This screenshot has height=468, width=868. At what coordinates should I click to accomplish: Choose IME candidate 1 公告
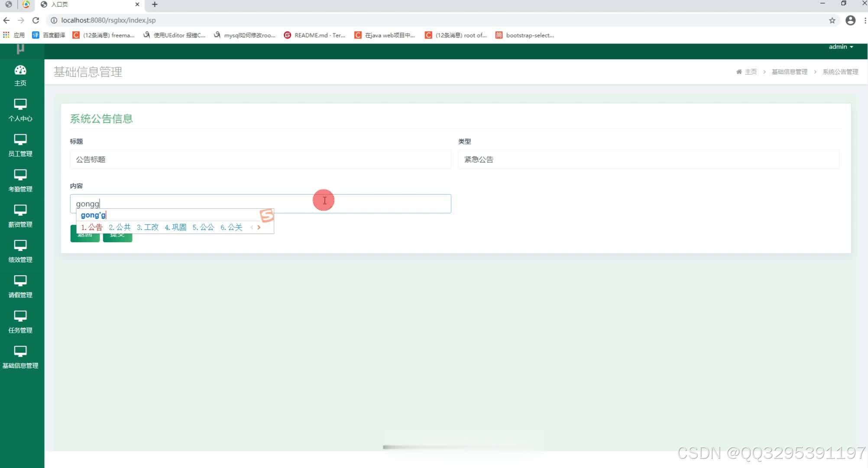pos(92,227)
